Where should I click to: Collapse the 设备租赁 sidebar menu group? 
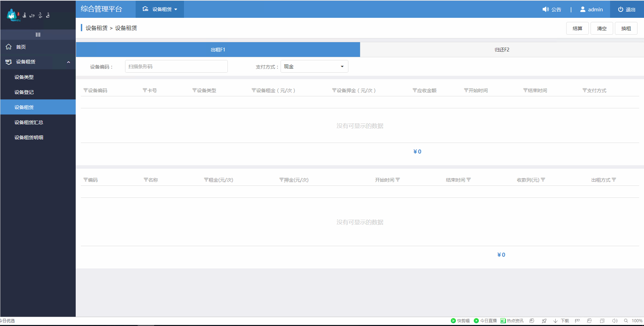click(x=68, y=62)
